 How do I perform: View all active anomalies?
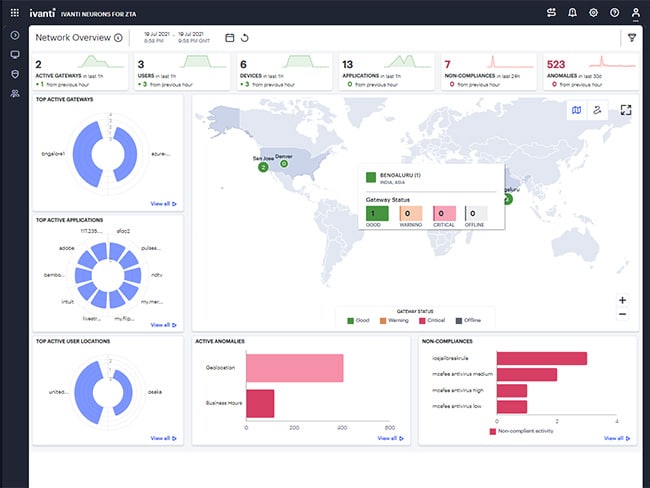point(390,438)
